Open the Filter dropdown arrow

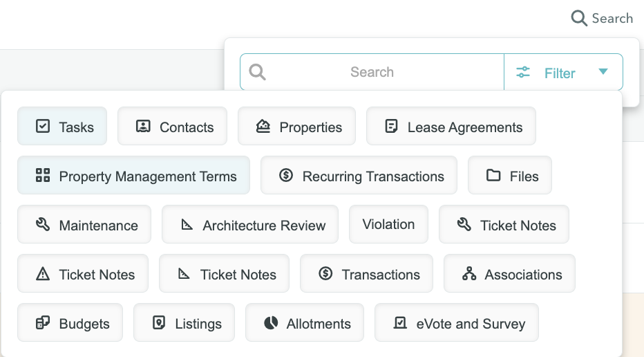click(603, 71)
